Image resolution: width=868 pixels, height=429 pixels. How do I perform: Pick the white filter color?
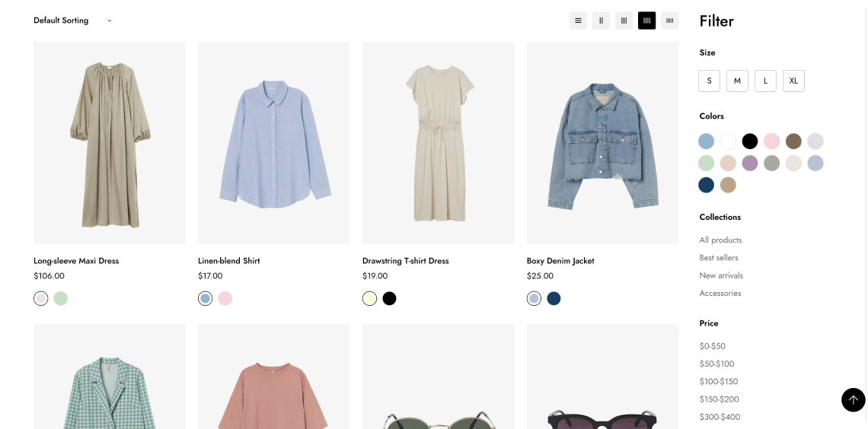point(728,141)
